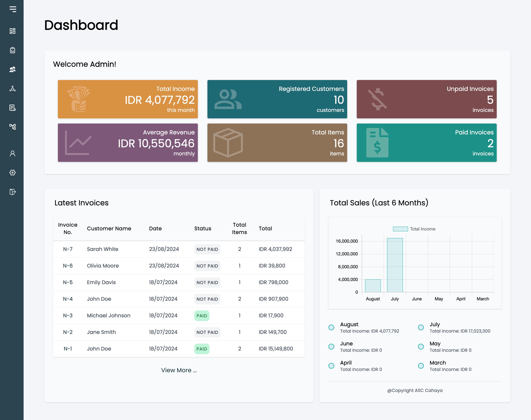This screenshot has height=420, width=531.
Task: Click the dollar document icon on Paid Invoices
Action: [x=377, y=143]
